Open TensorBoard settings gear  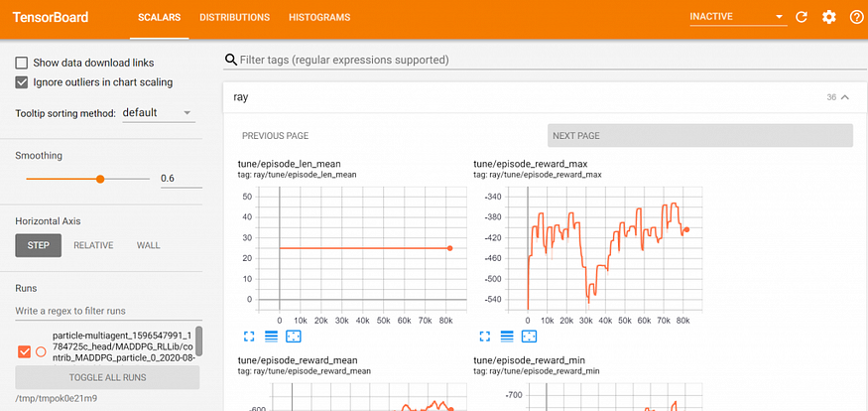pos(828,17)
